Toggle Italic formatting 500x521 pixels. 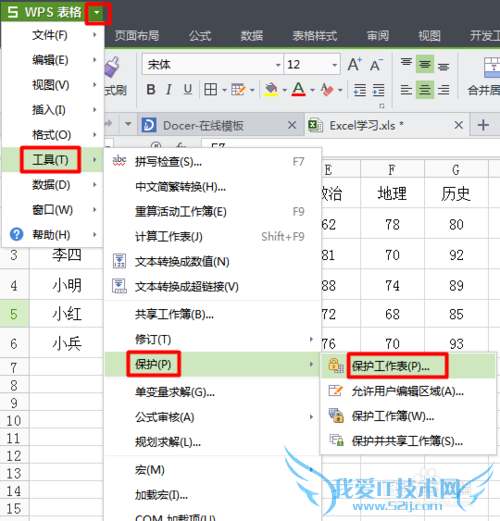click(169, 89)
